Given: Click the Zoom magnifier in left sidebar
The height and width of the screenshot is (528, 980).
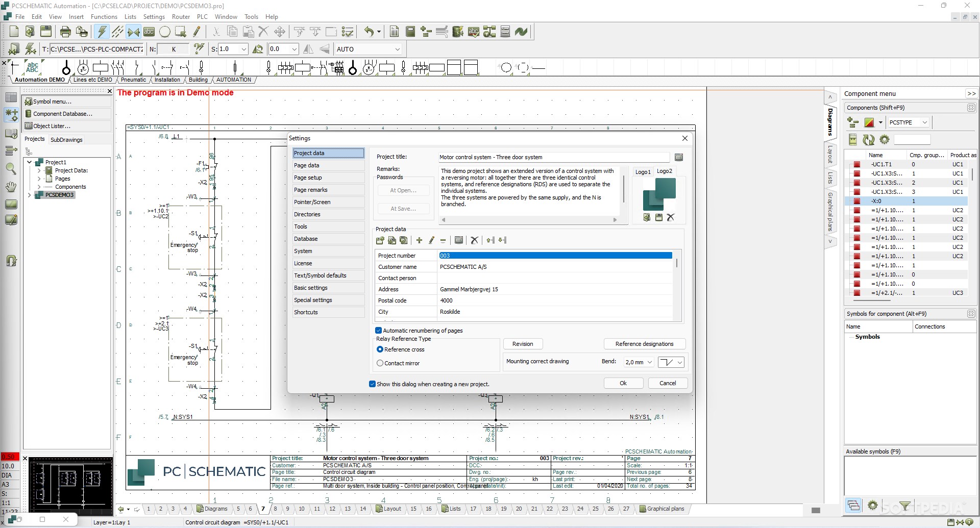Looking at the screenshot, I should point(11,168).
